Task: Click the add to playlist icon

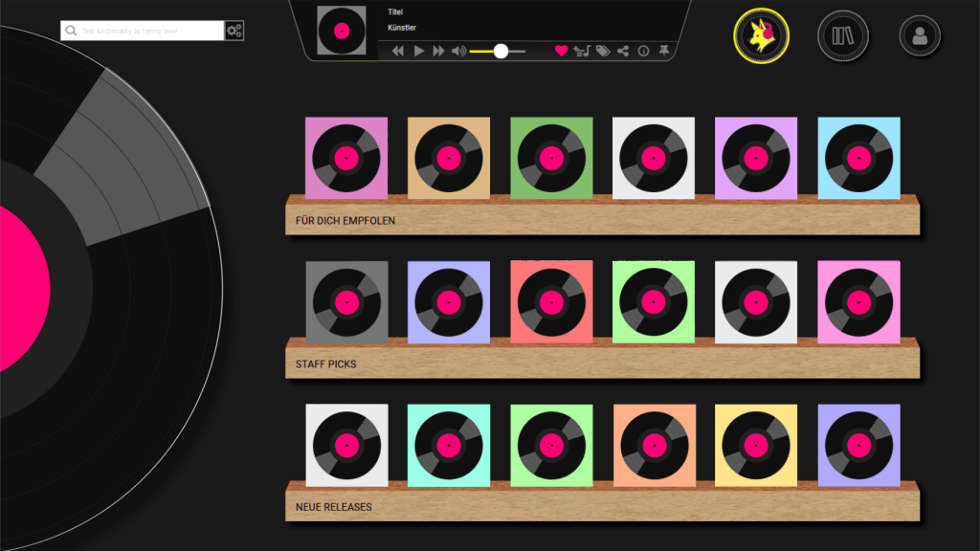Action: pos(582,52)
